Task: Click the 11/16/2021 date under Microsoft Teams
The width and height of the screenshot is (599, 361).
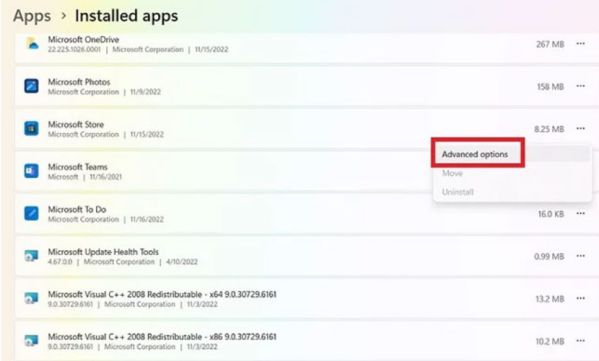Action: point(106,177)
